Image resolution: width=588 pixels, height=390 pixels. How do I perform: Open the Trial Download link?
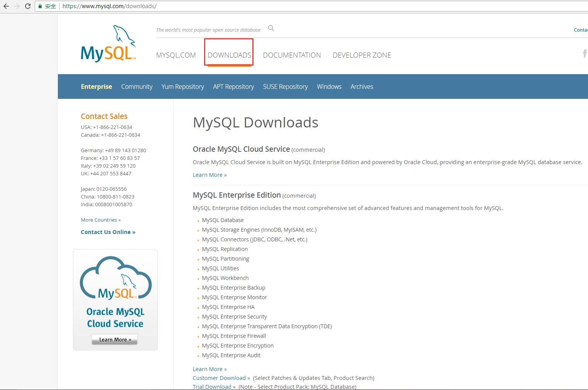tap(214, 387)
